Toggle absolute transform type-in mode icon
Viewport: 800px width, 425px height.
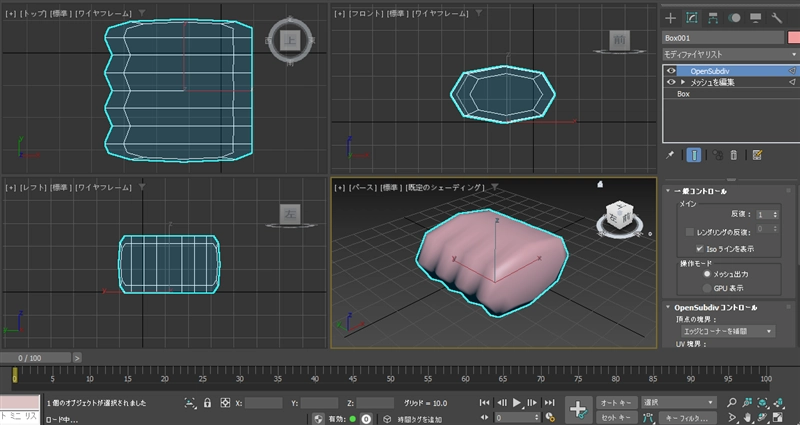click(225, 403)
